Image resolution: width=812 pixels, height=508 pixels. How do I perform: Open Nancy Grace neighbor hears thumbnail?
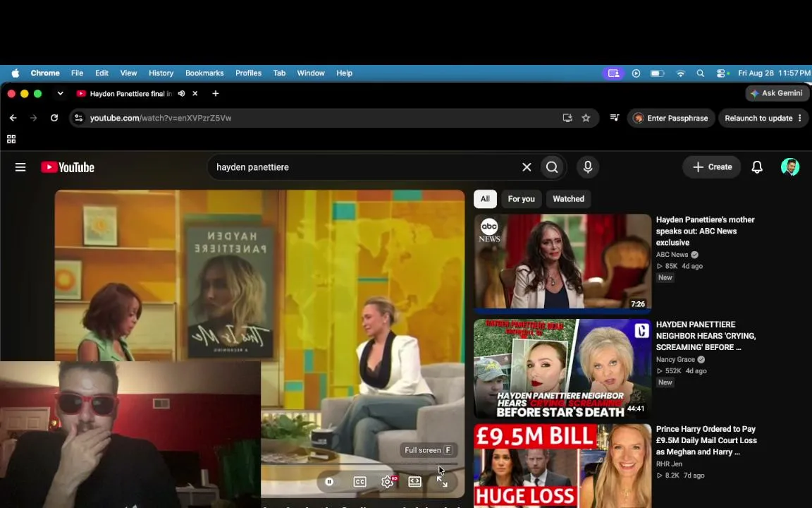562,368
